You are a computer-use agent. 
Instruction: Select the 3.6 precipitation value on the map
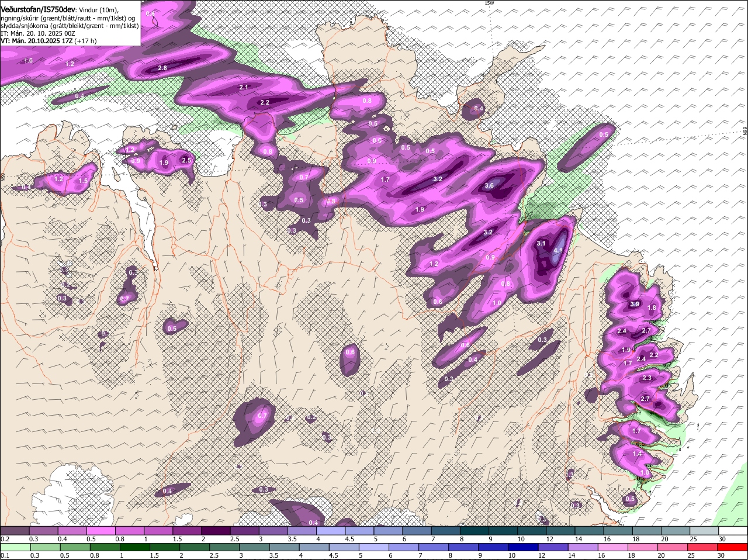click(x=490, y=186)
